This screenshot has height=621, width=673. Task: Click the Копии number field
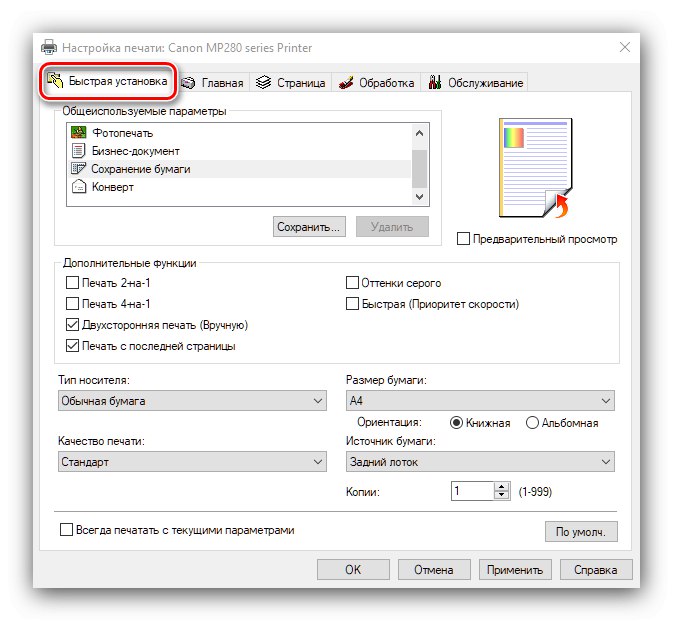pos(472,491)
